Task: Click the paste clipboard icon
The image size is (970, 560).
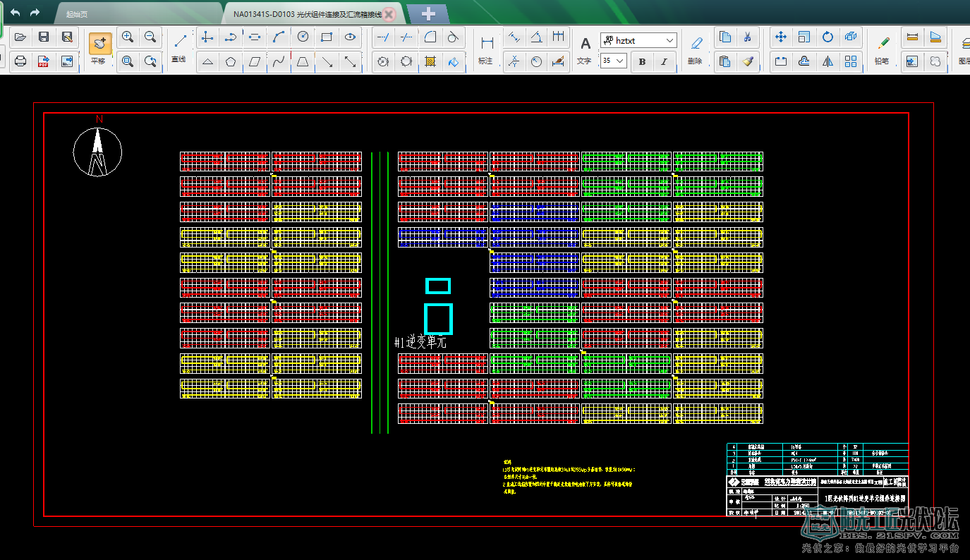Action: tap(725, 61)
